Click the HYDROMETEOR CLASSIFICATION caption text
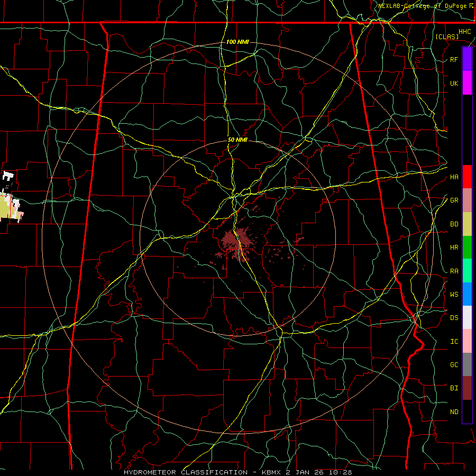Screen dimensions: 476x476 [186, 472]
